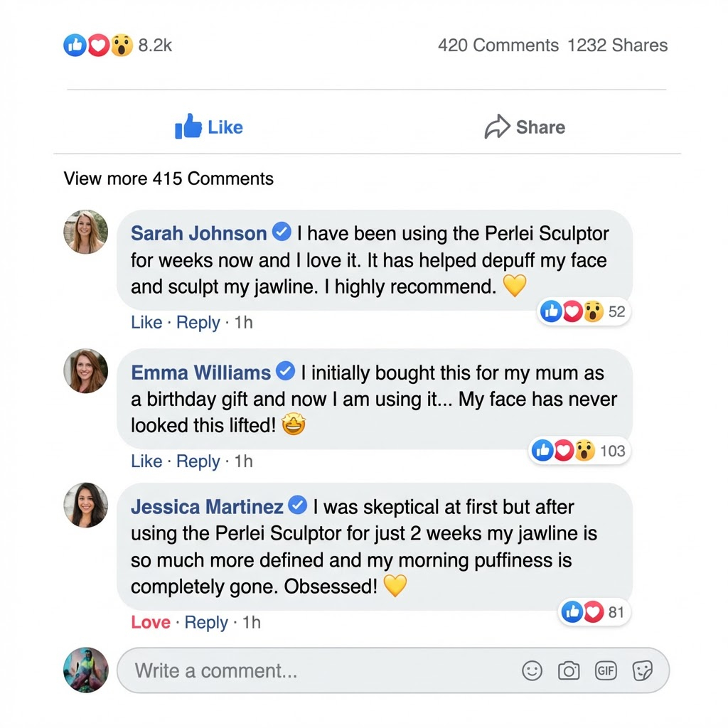Open Emma Williams's profile picture
728x728 pixels.
(86, 371)
